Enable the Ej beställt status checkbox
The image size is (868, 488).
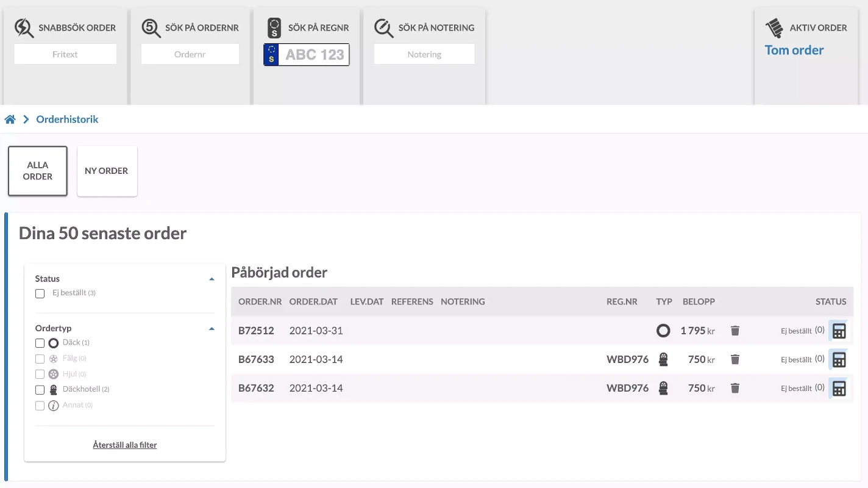click(40, 293)
